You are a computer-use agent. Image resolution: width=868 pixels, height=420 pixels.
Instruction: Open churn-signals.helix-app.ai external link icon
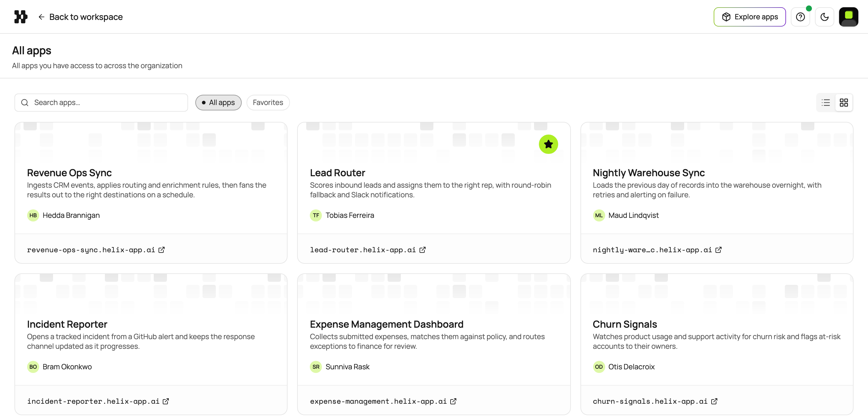714,402
